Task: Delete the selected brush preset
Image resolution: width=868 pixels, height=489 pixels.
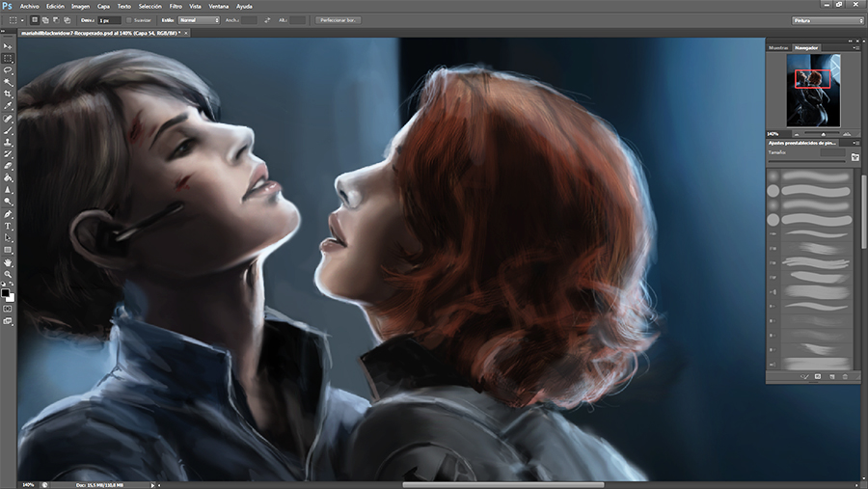Action: click(x=845, y=376)
